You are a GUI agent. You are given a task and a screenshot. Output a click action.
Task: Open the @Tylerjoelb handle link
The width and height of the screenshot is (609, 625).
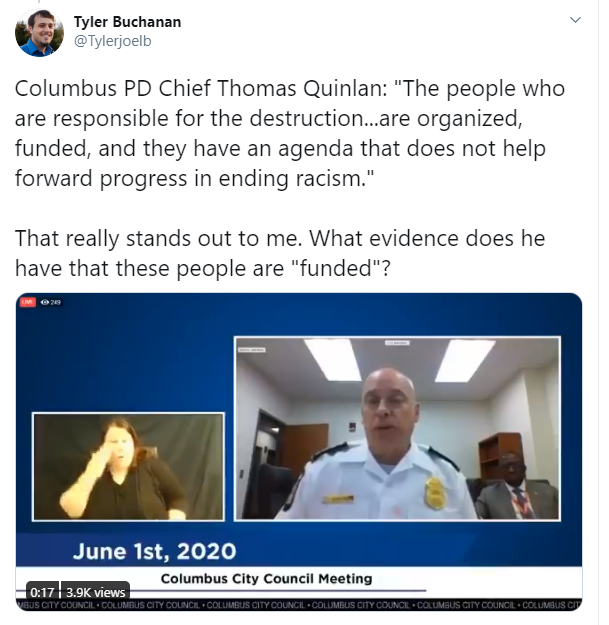click(x=113, y=41)
